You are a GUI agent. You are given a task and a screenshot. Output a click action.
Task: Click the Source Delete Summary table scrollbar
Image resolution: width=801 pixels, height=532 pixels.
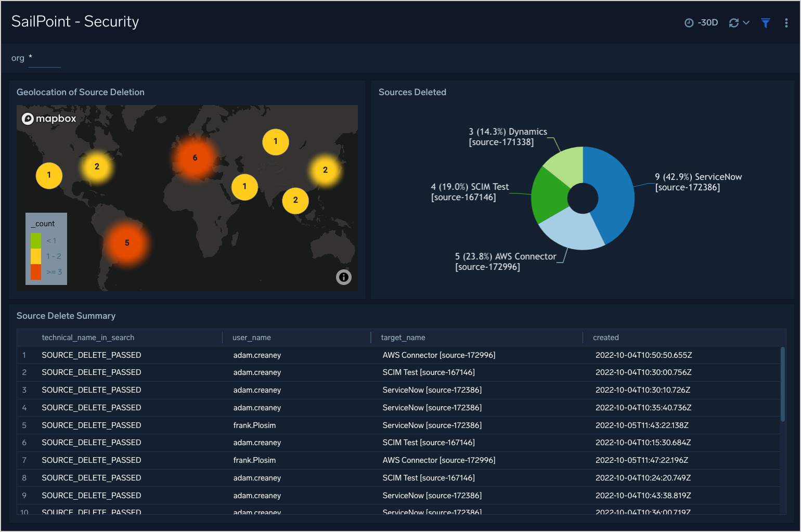point(782,384)
